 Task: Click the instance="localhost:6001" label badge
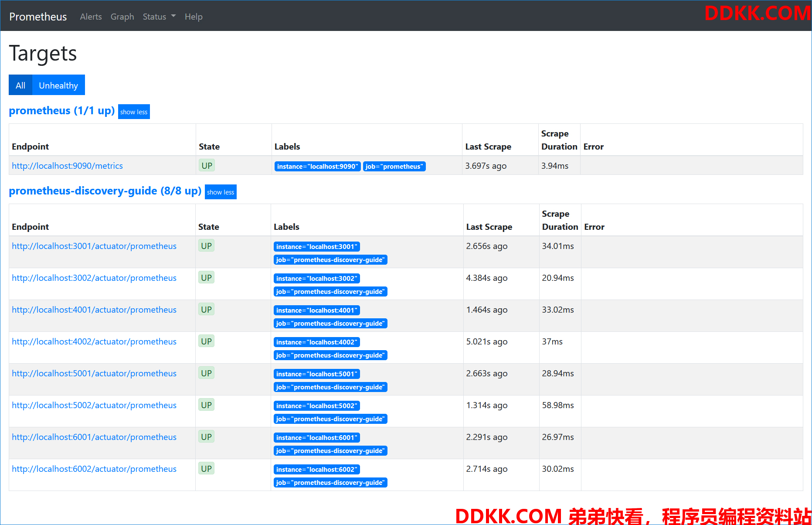click(x=317, y=438)
